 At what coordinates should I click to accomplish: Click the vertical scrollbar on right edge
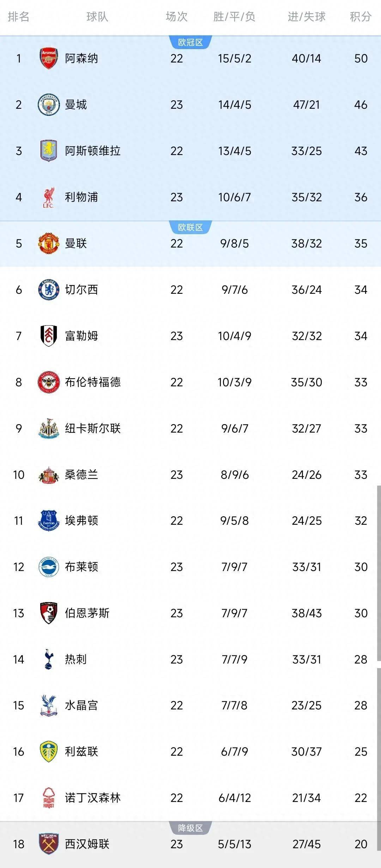click(x=379, y=572)
